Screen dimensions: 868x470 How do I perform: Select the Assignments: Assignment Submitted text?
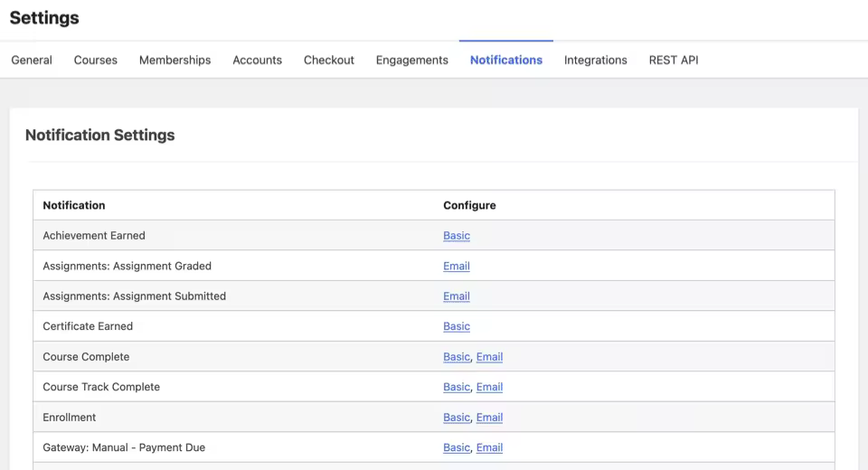[135, 296]
